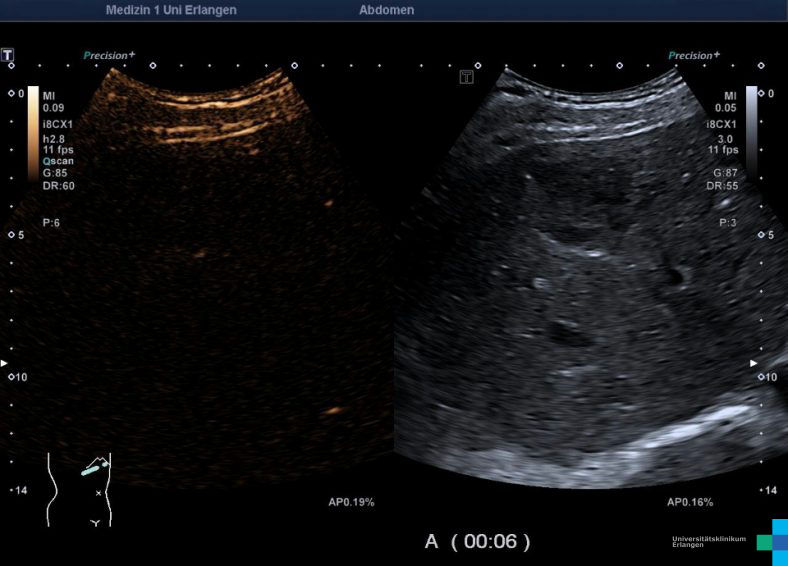Image resolution: width=788 pixels, height=566 pixels.
Task: Toggle the Qscan setting on the left panel
Action: tap(58, 161)
